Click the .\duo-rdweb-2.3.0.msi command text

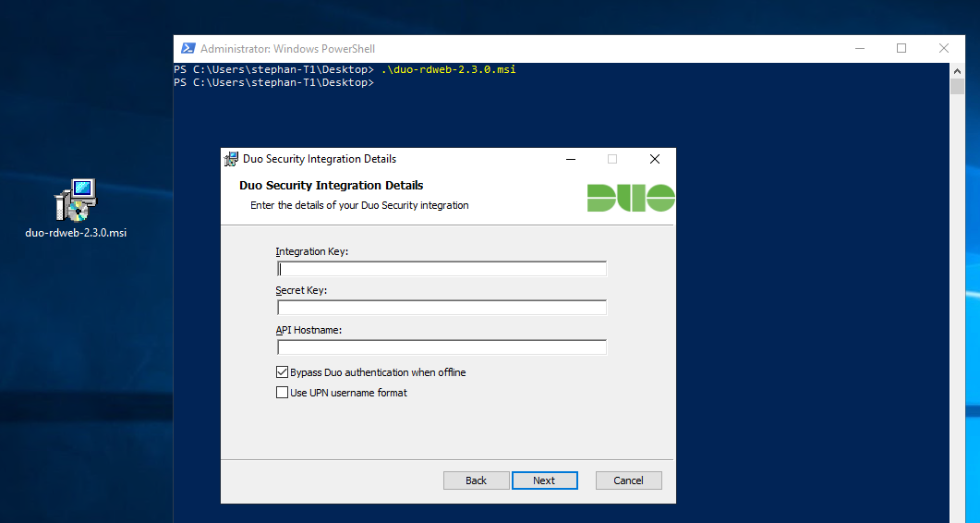[x=448, y=69]
